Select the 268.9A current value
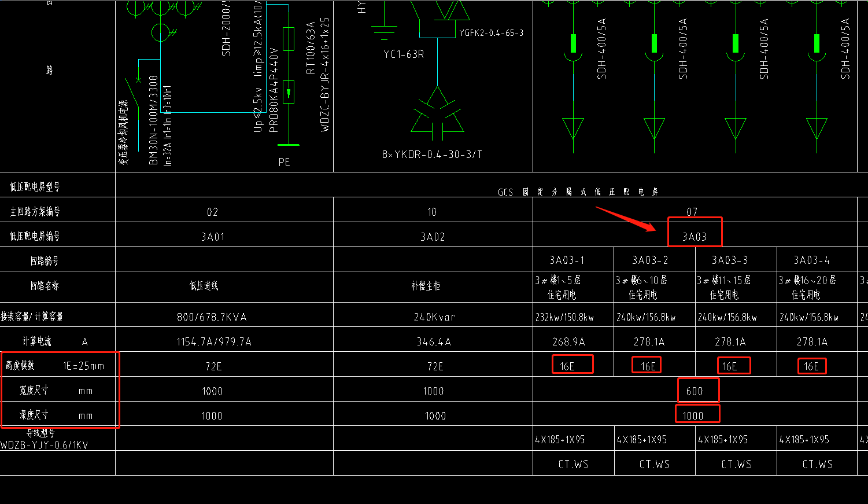Viewport: 868px width, 504px height. (569, 342)
